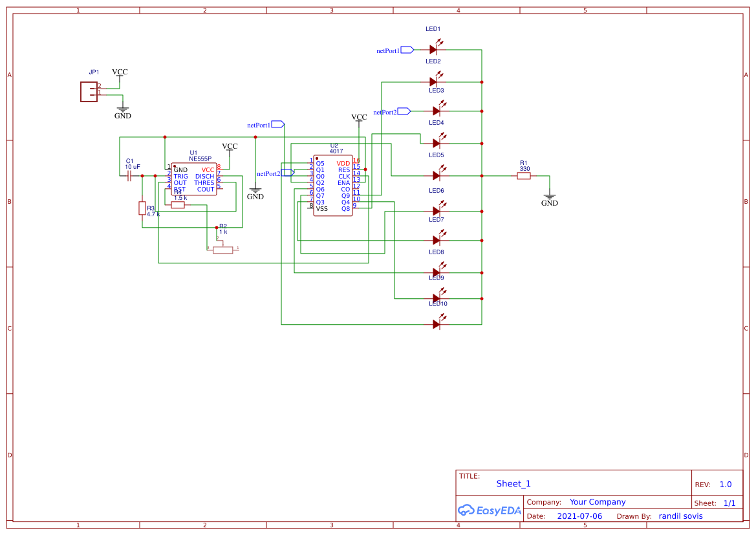Click the drawn-by name randil sovis
756x535 pixels.
click(x=680, y=516)
